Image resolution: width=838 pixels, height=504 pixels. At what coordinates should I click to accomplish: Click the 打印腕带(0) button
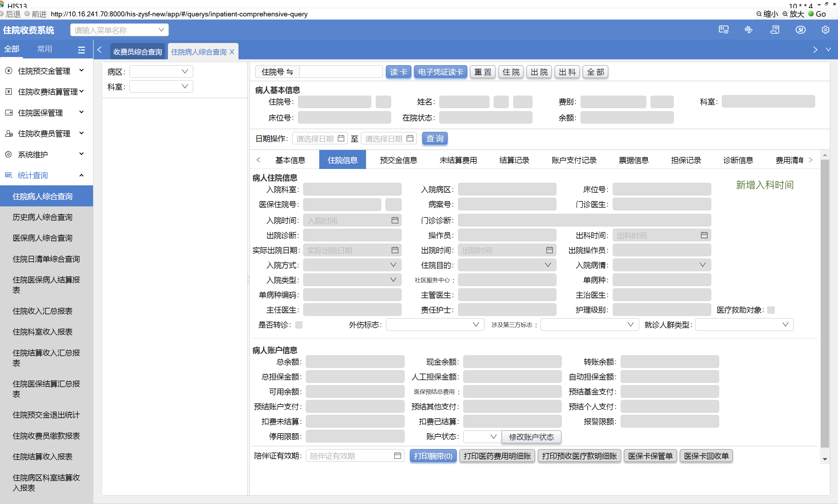pos(433,456)
